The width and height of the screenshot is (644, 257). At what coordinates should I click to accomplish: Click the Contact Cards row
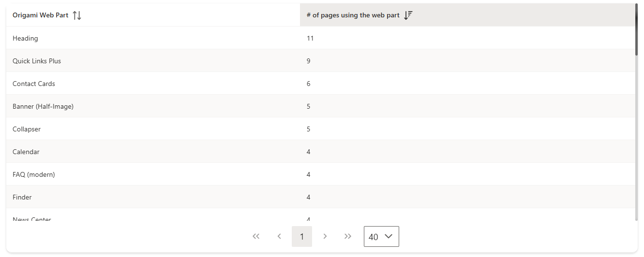[x=34, y=84]
